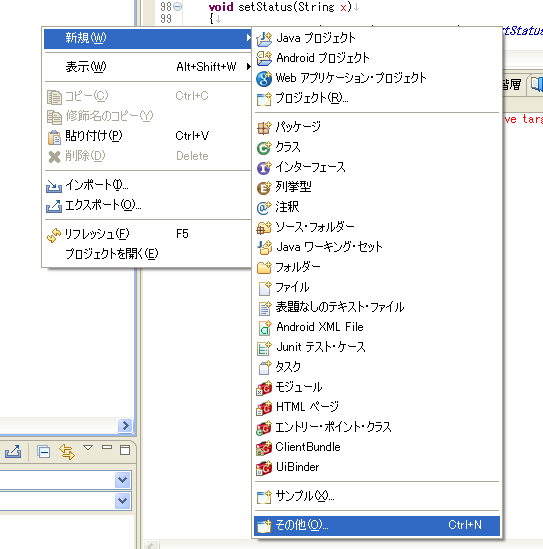Click the インターフェース purple I icon
Screen dimensions: 543x549
click(264, 168)
